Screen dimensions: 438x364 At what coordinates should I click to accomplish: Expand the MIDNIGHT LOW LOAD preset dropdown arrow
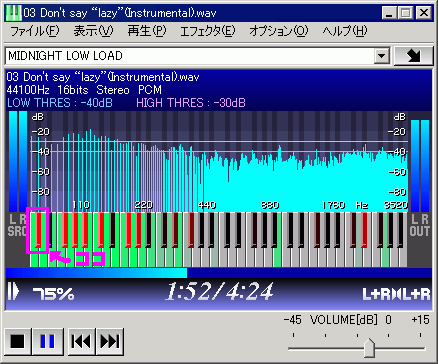click(x=382, y=56)
